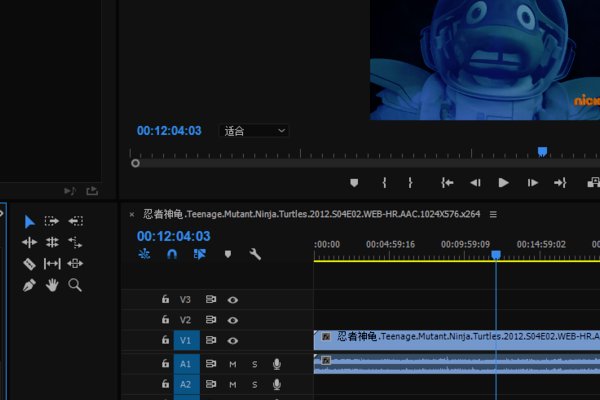Open the 适合 zoom level dropdown
This screenshot has width=600, height=400.
click(254, 131)
